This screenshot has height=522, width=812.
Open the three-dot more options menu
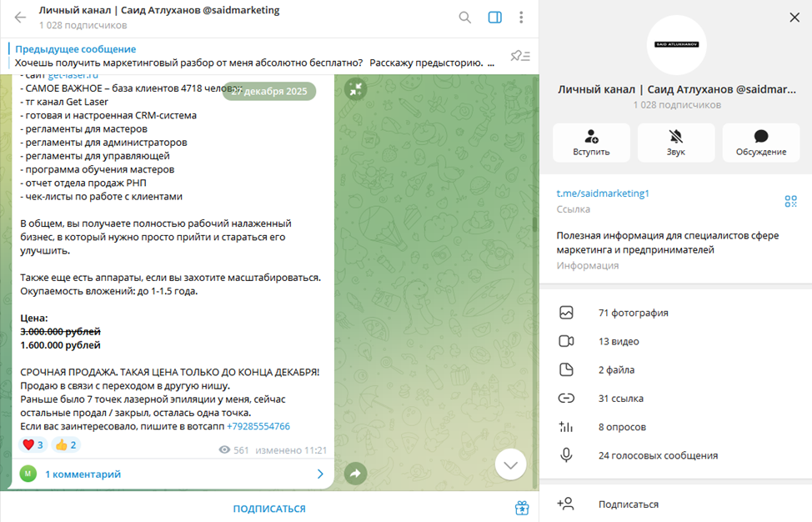coord(521,18)
